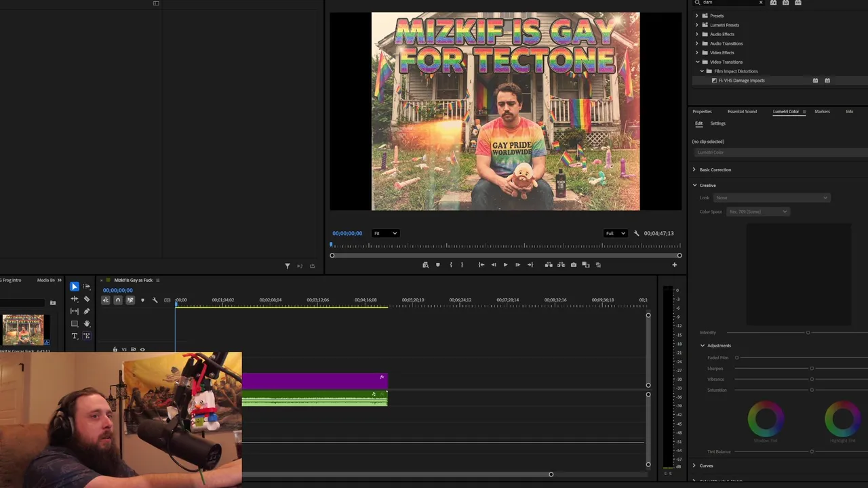This screenshot has height=488, width=868.
Task: Switch to the Info tab
Action: pos(849,111)
